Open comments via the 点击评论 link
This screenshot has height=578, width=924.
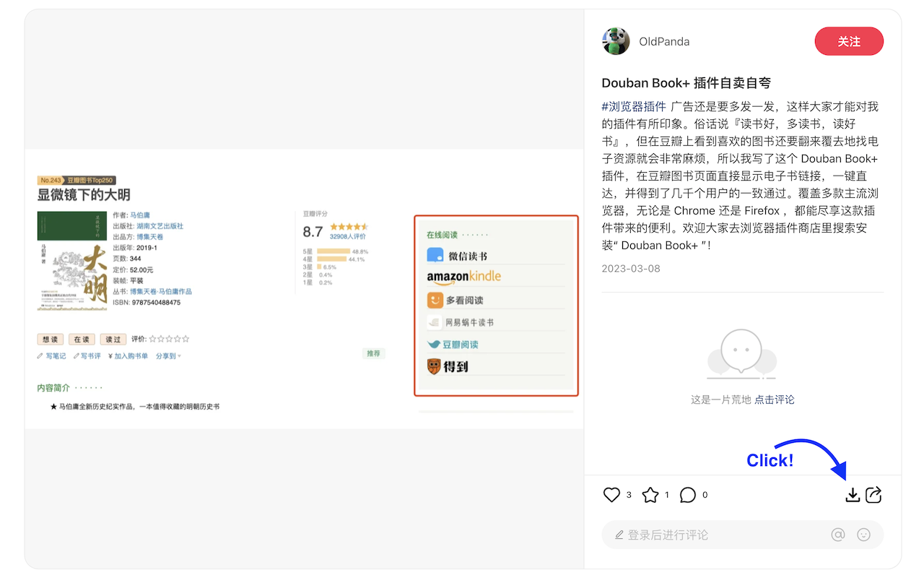click(774, 399)
